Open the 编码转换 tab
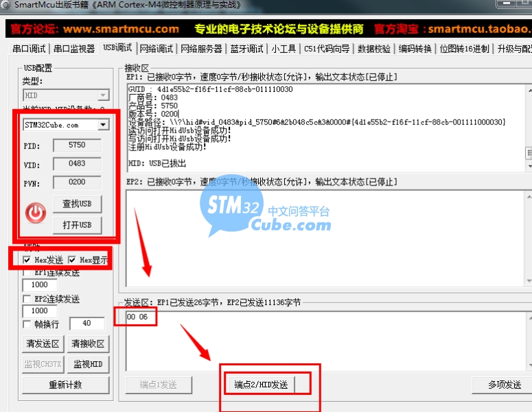Viewport: 532px width, 412px height. click(415, 49)
